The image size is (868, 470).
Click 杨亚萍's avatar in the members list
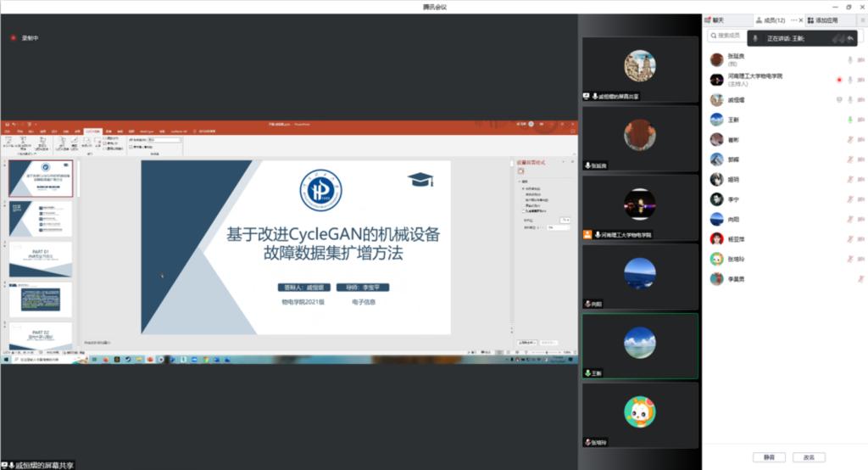tap(717, 239)
